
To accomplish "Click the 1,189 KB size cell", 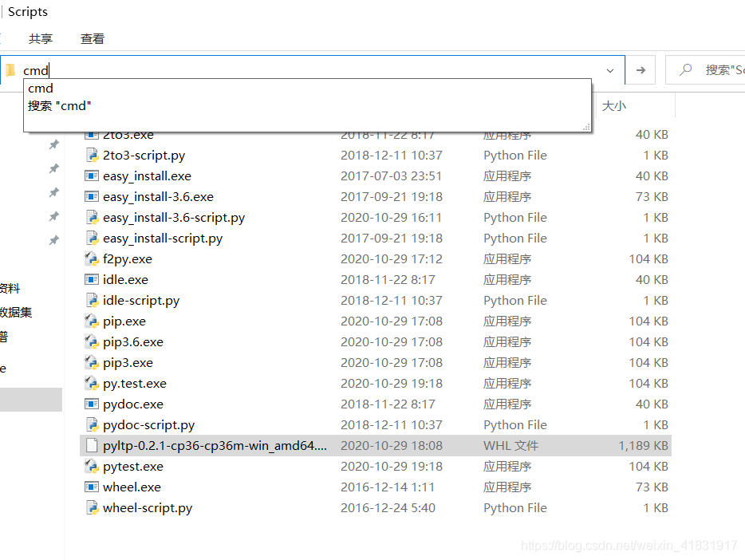I will click(x=643, y=446).
